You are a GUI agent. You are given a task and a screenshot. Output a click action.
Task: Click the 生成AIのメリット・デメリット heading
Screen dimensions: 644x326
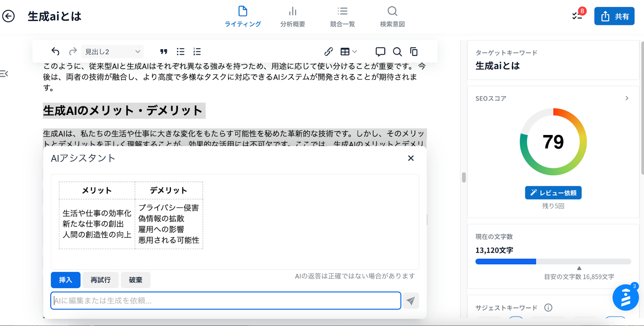click(x=123, y=110)
